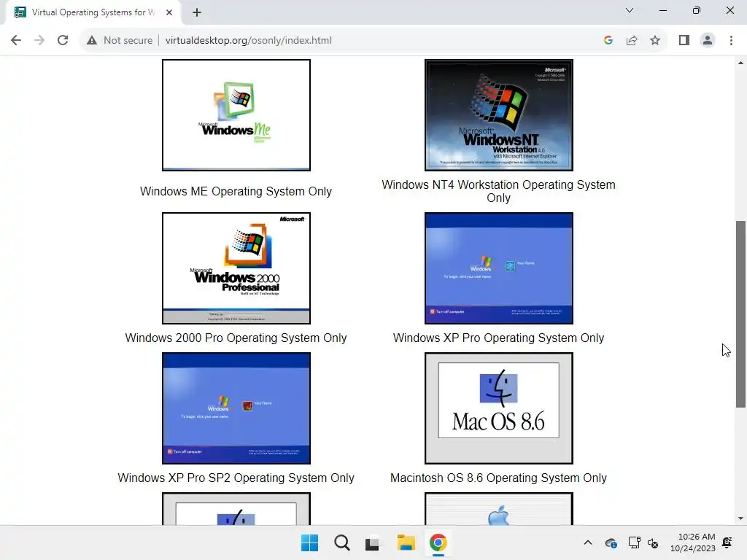Click the Google icon in address bar
Image resolution: width=747 pixels, height=560 pixels.
pos(608,41)
